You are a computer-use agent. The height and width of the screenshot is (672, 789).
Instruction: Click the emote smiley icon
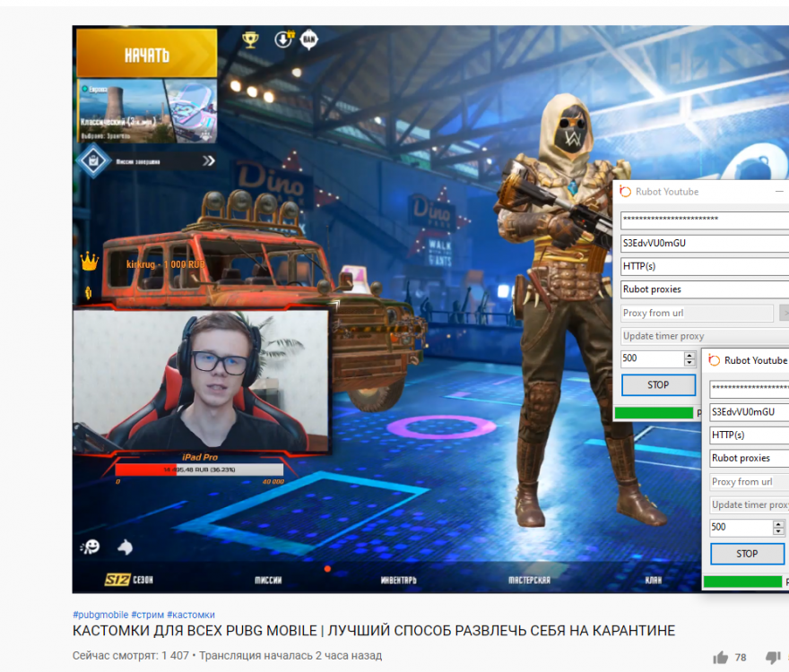click(89, 547)
